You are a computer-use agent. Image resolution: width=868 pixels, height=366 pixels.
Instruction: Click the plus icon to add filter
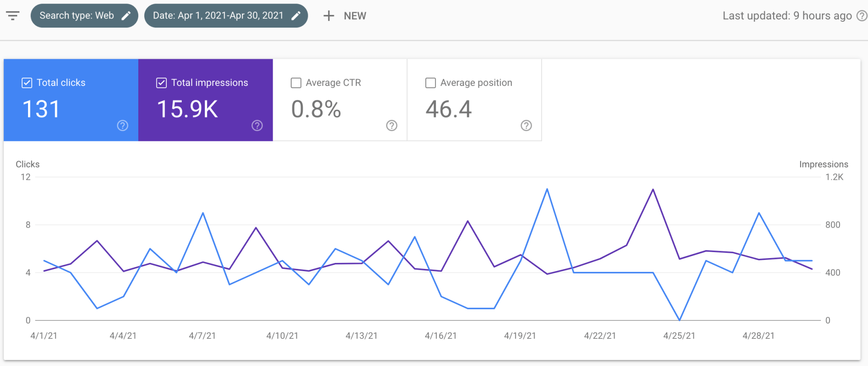tap(329, 16)
